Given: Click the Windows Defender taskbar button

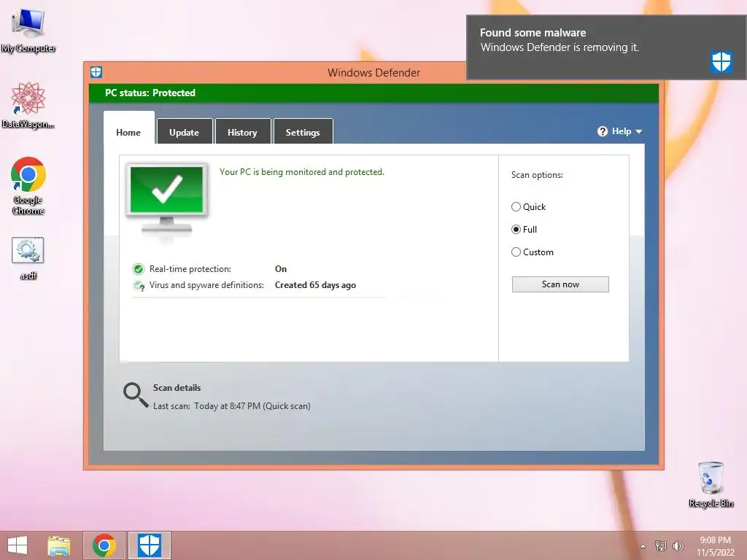Looking at the screenshot, I should tap(150, 545).
